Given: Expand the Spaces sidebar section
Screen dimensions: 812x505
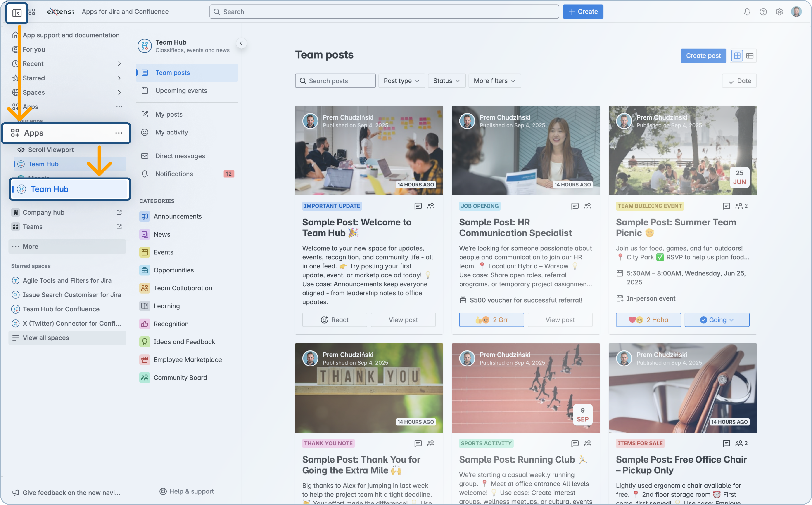Looking at the screenshot, I should 119,92.
